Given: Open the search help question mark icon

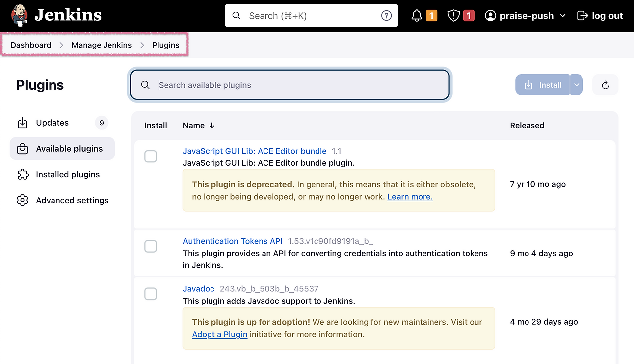Looking at the screenshot, I should (386, 15).
